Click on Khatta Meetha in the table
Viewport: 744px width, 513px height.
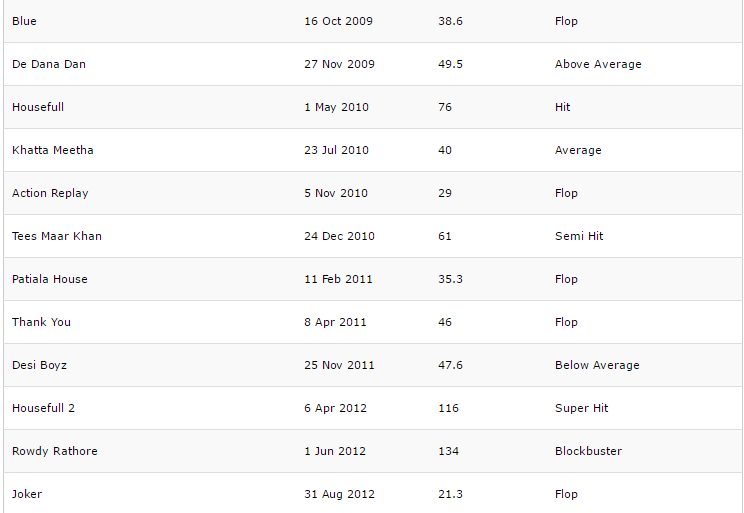click(53, 150)
